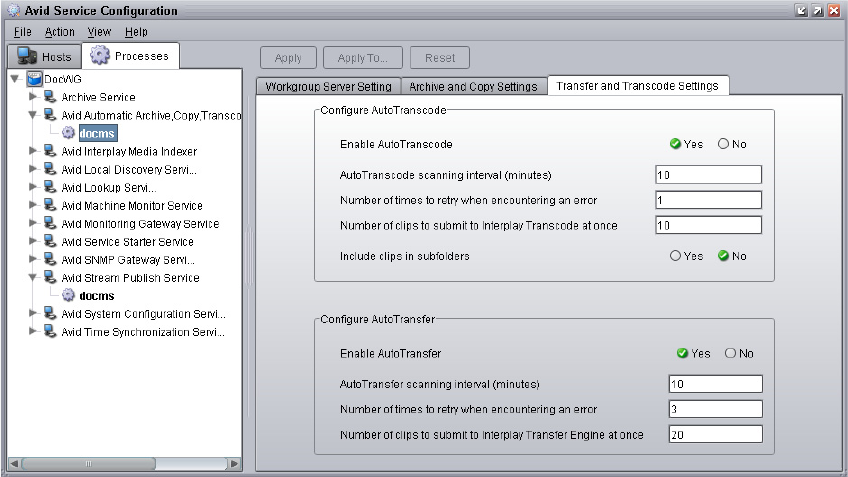Expand Avid Machine Monitor Service node
848x477 pixels.
tap(33, 205)
